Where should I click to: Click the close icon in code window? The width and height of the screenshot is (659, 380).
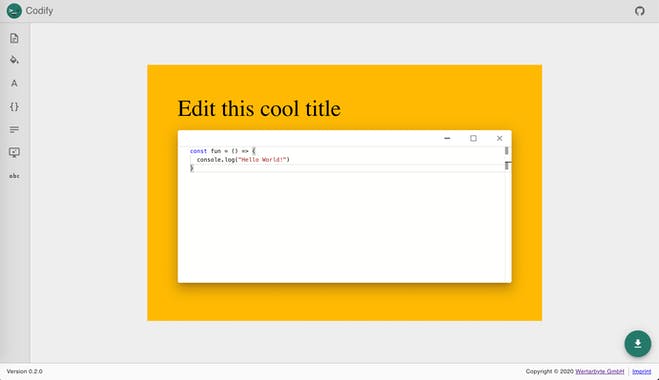499,138
